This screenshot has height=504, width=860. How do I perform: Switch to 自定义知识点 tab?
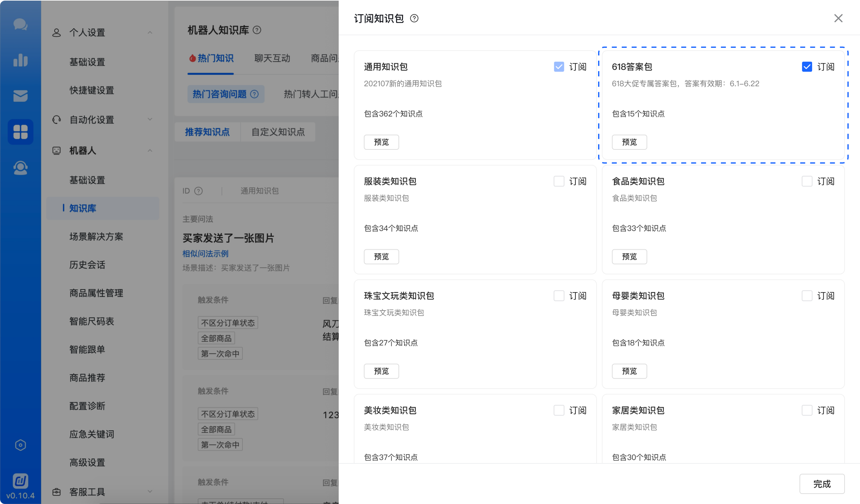[278, 132]
